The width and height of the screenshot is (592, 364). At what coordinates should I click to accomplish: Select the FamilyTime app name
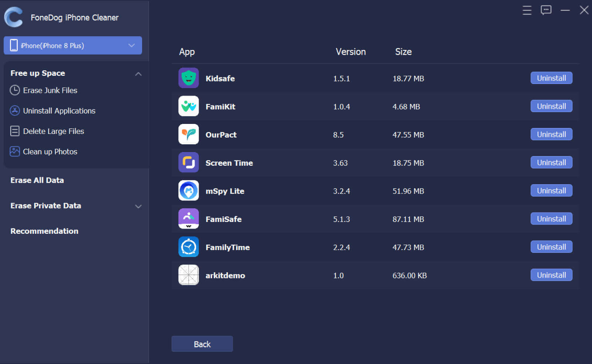[228, 247]
